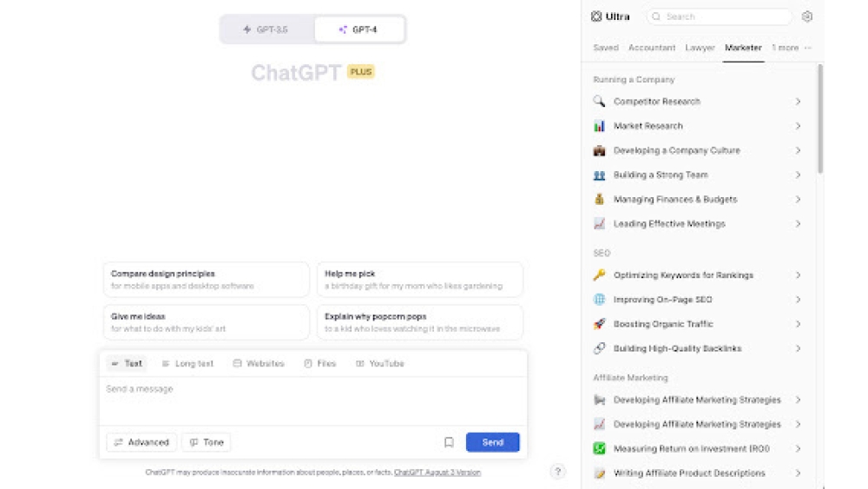Select the YouTube input mode

(x=380, y=363)
